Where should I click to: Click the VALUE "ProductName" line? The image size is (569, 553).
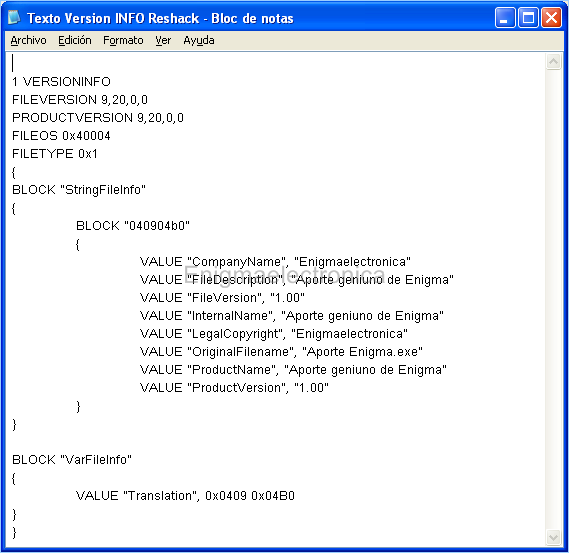pos(293,370)
